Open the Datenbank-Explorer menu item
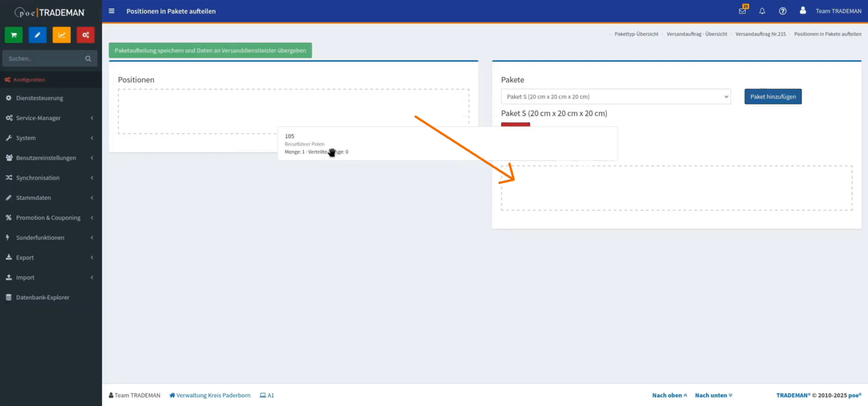 [43, 298]
